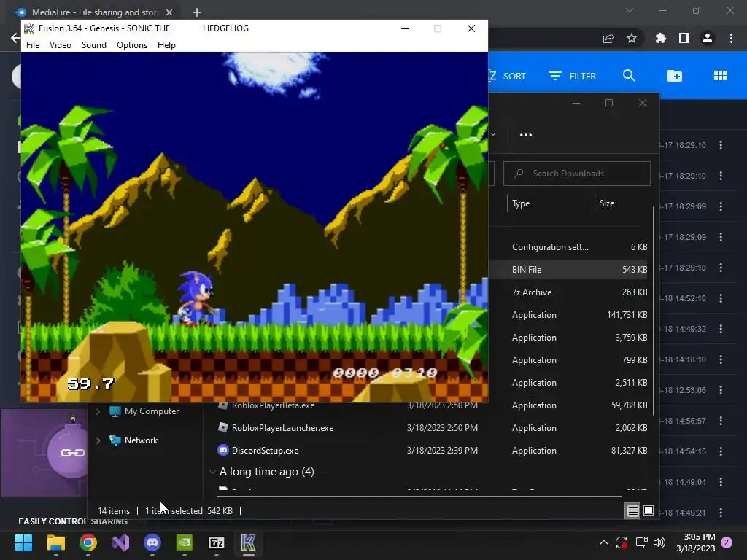Open Windows Start menu

23,542
